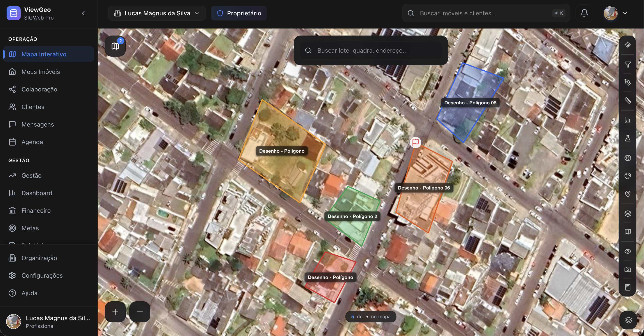Click the red flag marker on the map
This screenshot has width=644, height=336.
tap(416, 143)
